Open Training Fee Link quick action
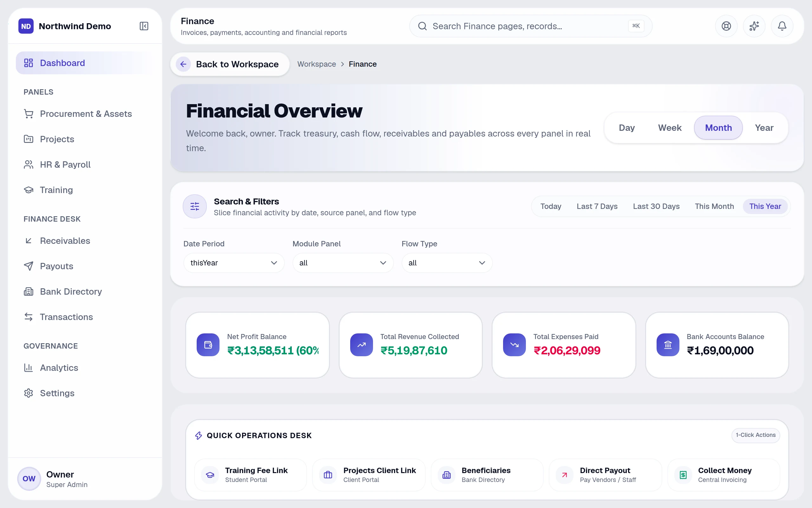The height and width of the screenshot is (508, 812). point(250,475)
